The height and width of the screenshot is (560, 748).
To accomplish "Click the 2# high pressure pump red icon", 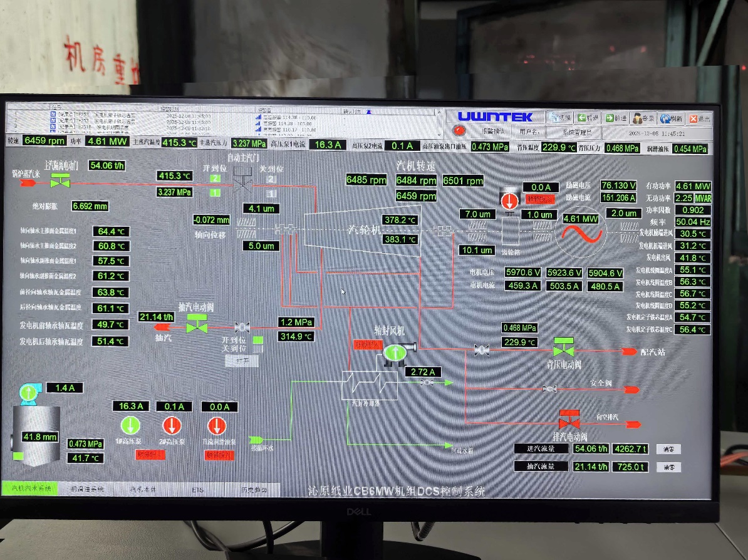I will (x=172, y=425).
